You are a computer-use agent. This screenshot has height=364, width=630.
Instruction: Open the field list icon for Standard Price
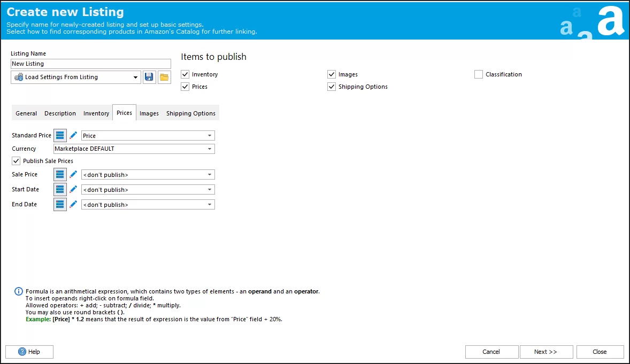(x=60, y=135)
